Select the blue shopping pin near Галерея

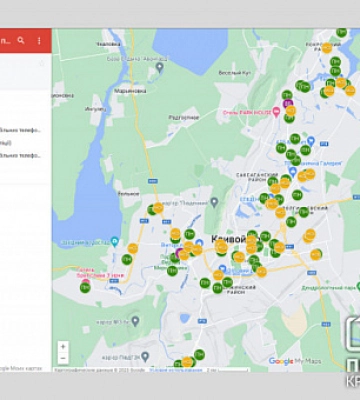293,172
